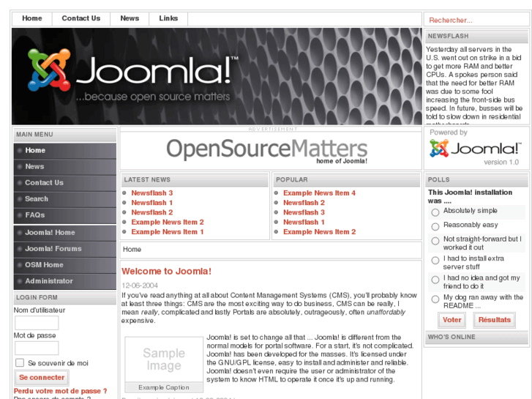Click the 'Welcome to Joomla!' article title
Screen dimensions: 532x399
pyautogui.click(x=166, y=272)
